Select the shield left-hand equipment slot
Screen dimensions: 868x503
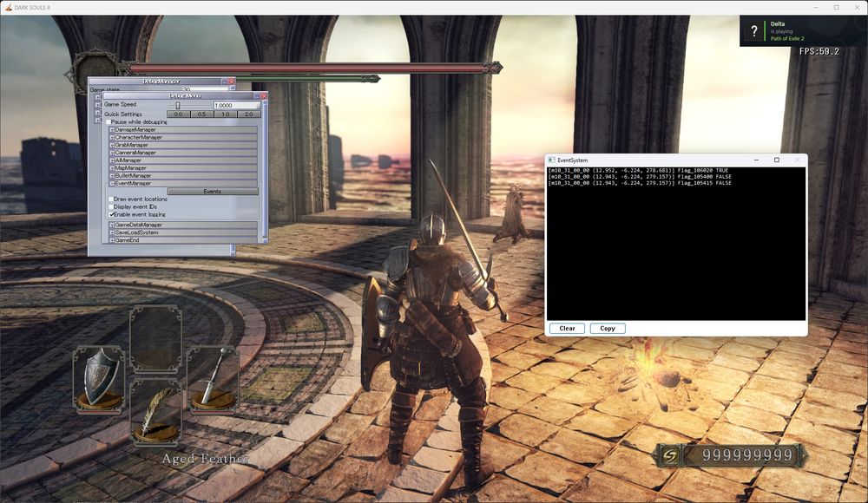[x=99, y=380]
